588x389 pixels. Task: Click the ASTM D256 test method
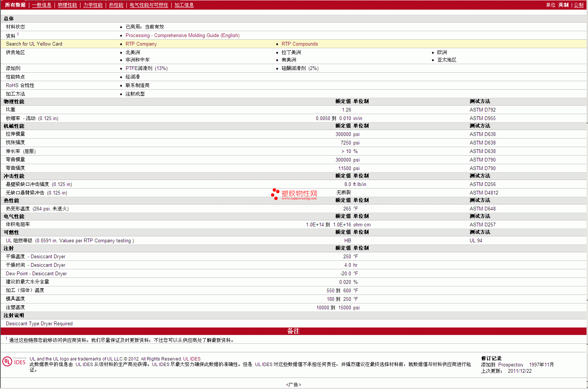coord(482,184)
